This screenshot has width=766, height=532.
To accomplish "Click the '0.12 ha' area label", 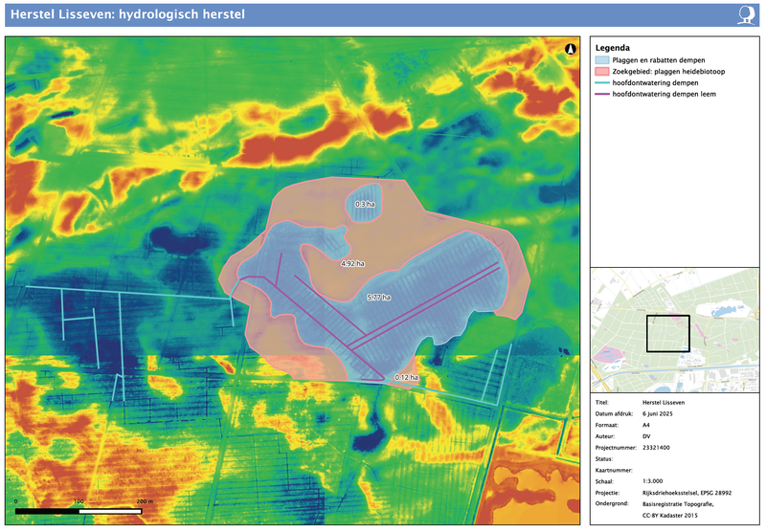I will pos(406,378).
